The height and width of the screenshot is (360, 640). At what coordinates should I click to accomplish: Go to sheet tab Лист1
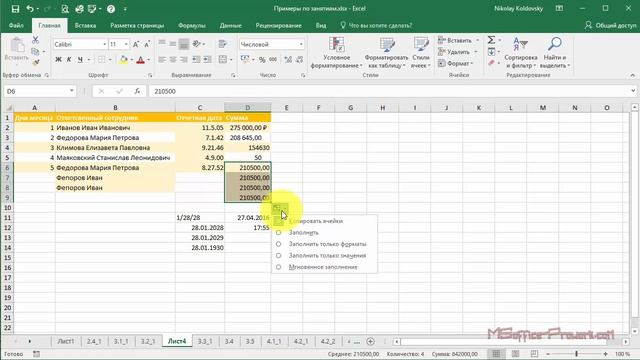click(x=66, y=341)
